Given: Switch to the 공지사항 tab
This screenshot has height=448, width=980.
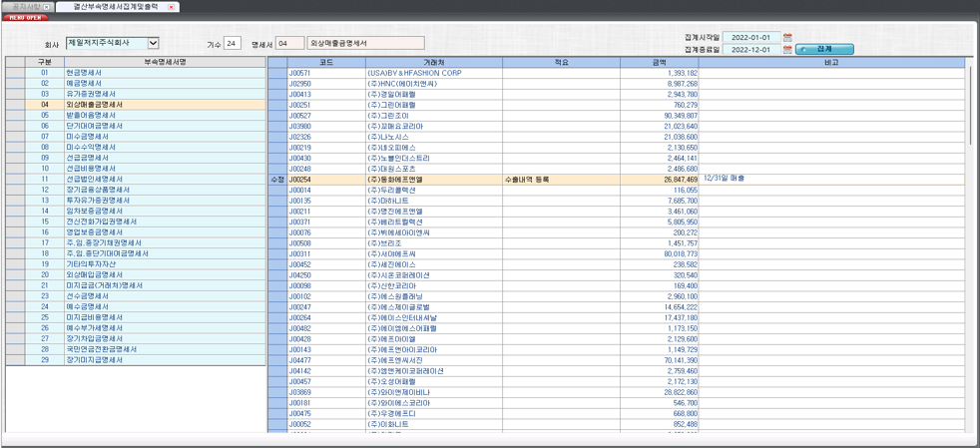Looking at the screenshot, I should 22,7.
